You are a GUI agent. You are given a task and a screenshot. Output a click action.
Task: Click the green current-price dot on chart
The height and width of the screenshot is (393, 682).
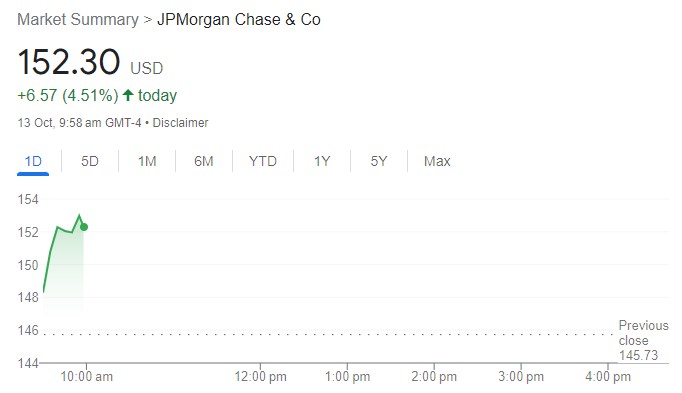click(x=84, y=227)
